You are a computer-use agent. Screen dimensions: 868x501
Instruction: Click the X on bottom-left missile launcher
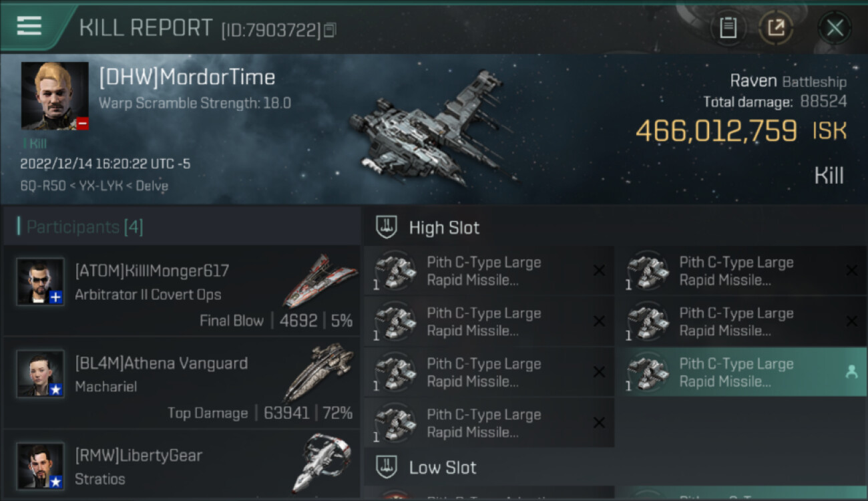(x=599, y=423)
